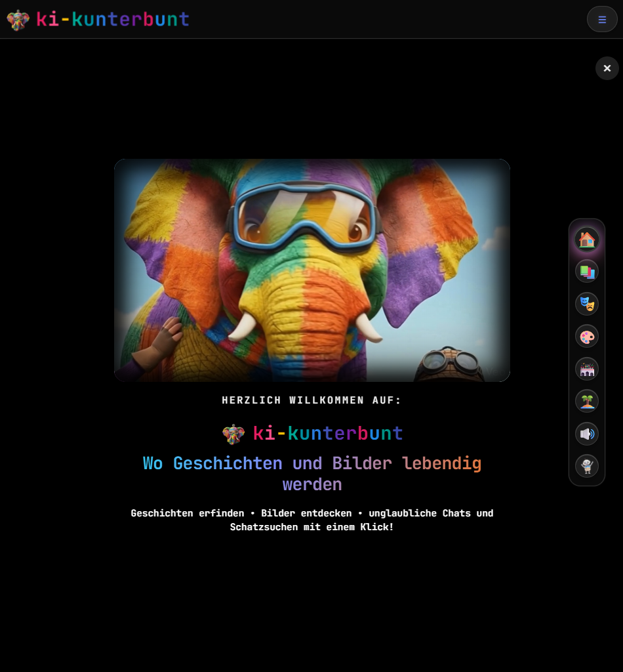Click the ki-kunterbunt header title
The height and width of the screenshot is (672, 623).
point(112,20)
